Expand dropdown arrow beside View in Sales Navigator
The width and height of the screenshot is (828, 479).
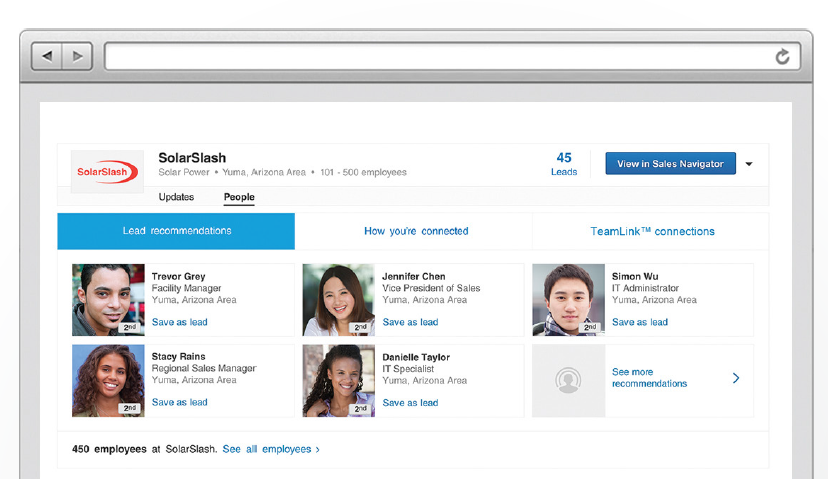749,164
